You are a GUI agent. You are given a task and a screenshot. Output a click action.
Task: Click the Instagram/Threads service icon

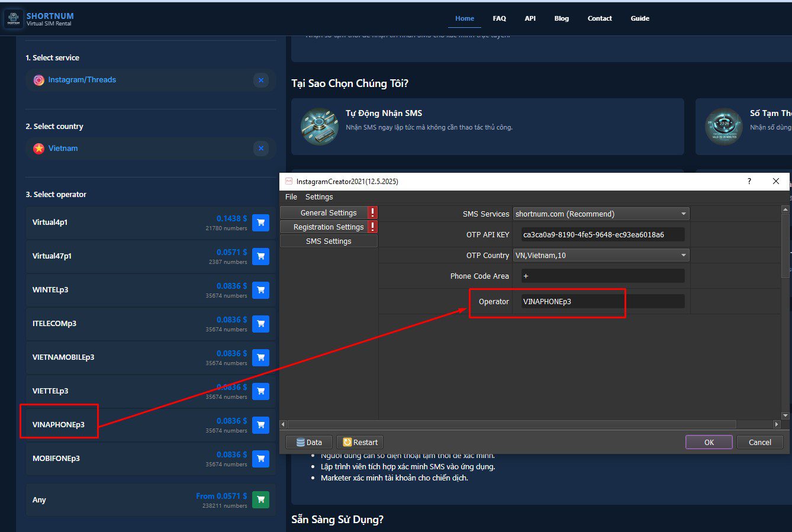38,80
